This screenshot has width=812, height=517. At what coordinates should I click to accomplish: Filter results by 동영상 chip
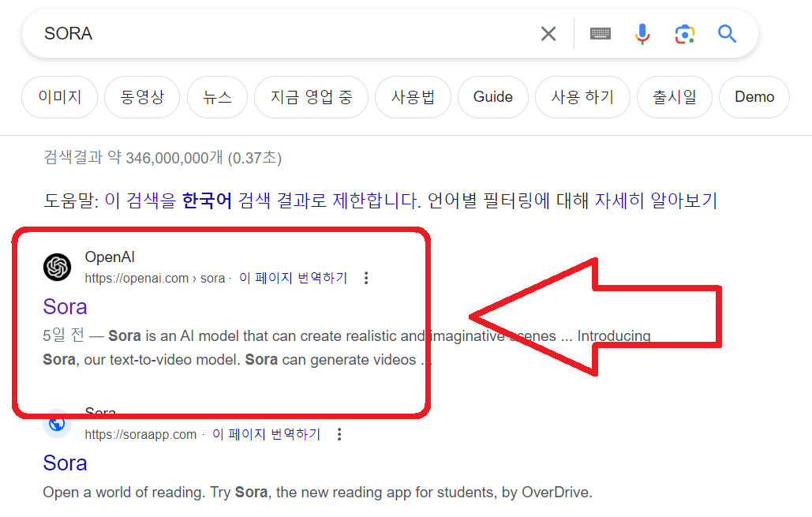[142, 97]
